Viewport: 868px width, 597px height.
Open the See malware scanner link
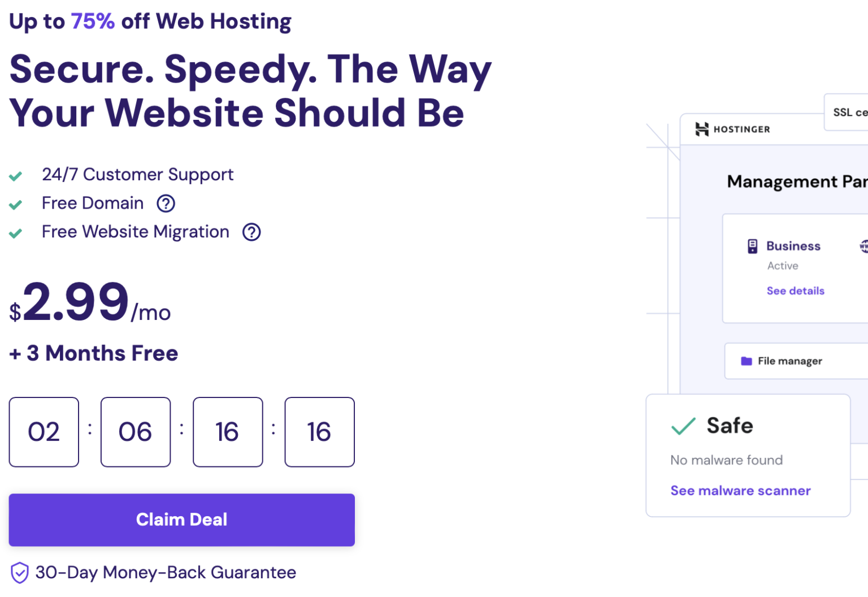pyautogui.click(x=740, y=491)
